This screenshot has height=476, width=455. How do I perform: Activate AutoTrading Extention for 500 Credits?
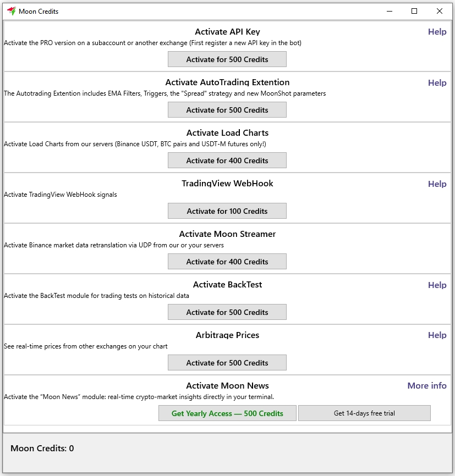pos(227,110)
